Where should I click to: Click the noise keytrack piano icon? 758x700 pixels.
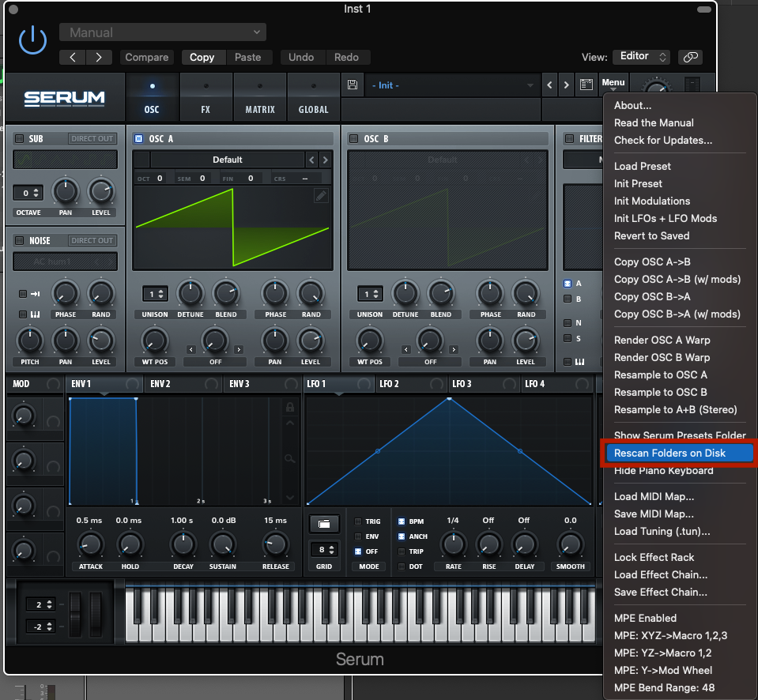pyautogui.click(x=36, y=314)
